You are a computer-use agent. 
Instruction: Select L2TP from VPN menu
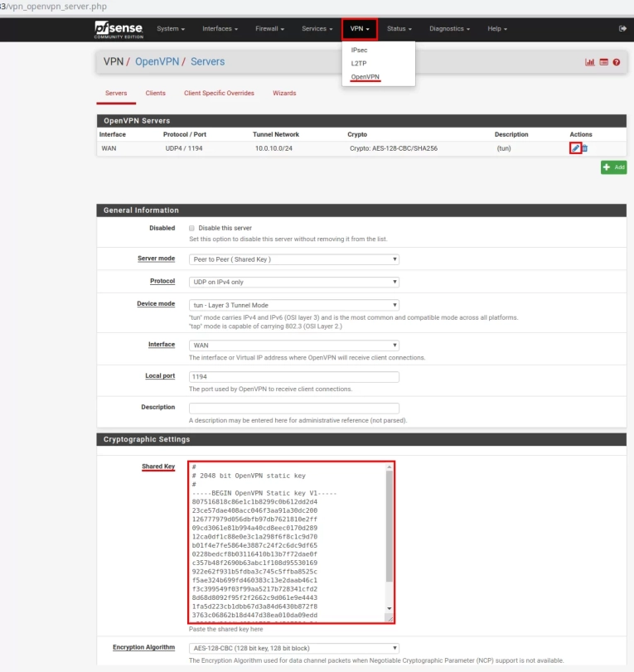pos(359,64)
